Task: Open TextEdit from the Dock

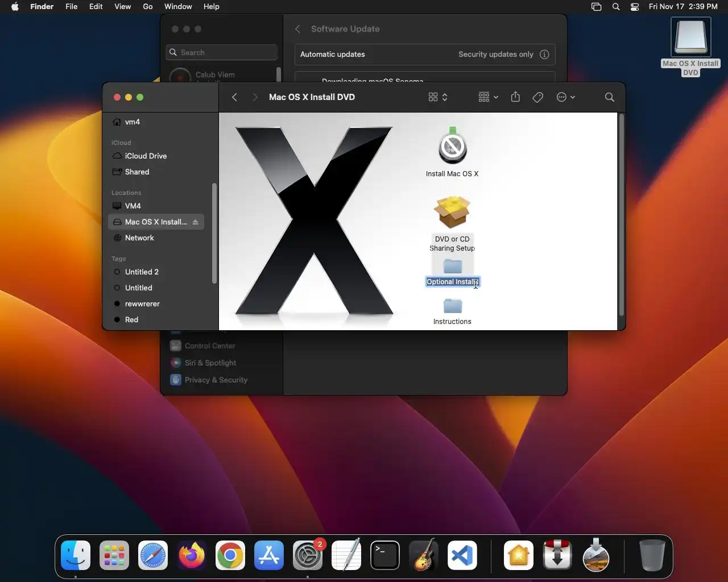Action: point(346,555)
